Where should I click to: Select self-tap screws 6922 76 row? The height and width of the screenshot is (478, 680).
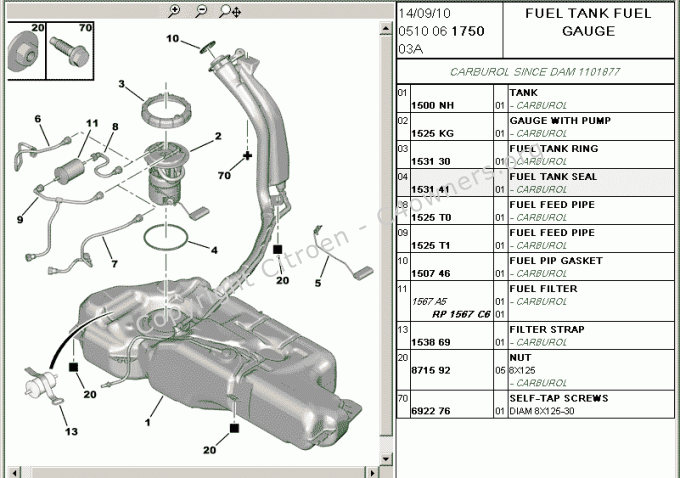point(430,411)
